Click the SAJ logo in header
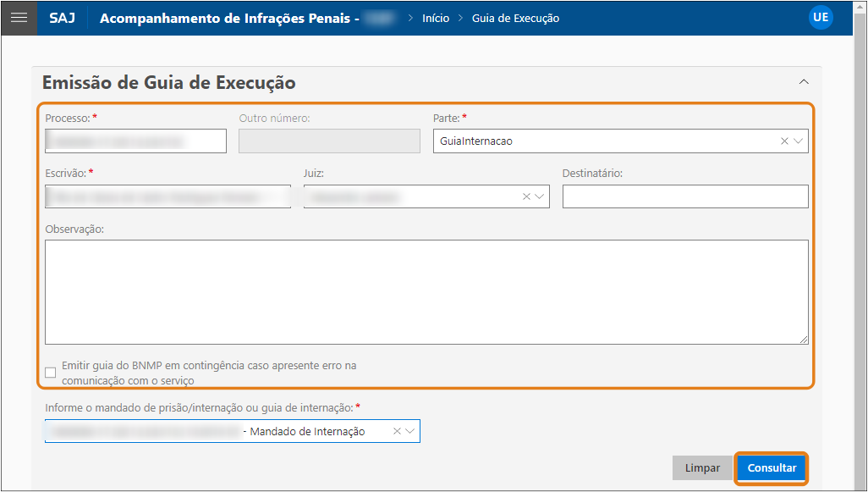This screenshot has height=492, width=868. click(62, 18)
